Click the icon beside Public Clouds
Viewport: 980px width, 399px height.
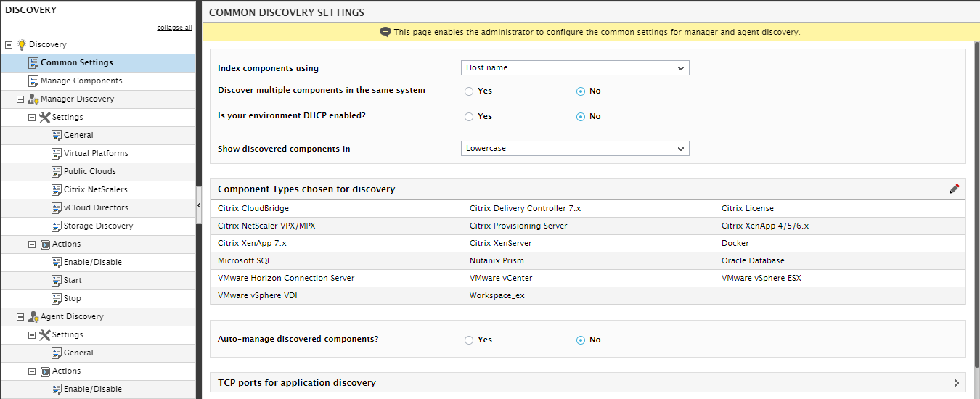(x=57, y=171)
